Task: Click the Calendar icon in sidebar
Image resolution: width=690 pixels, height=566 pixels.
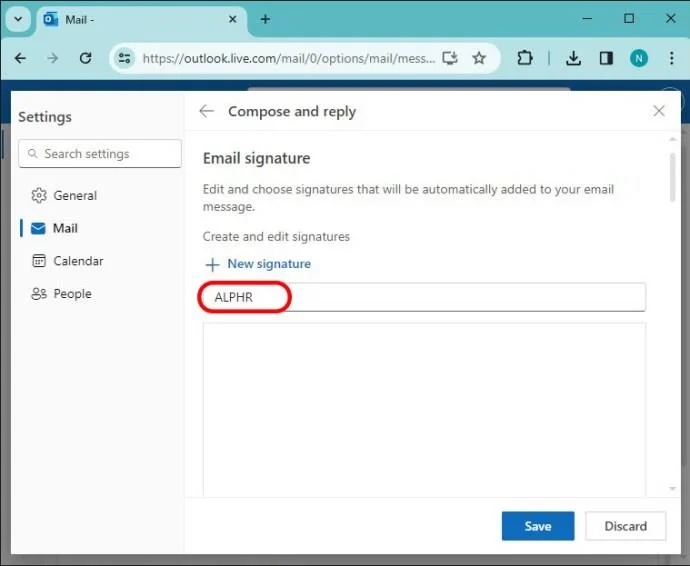Action: pyautogui.click(x=39, y=261)
